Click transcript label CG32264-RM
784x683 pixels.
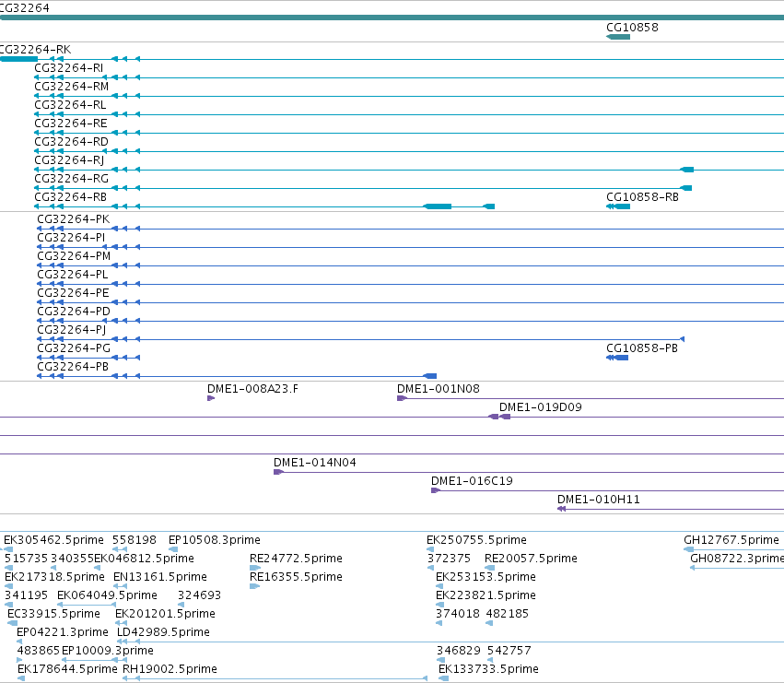tap(71, 87)
